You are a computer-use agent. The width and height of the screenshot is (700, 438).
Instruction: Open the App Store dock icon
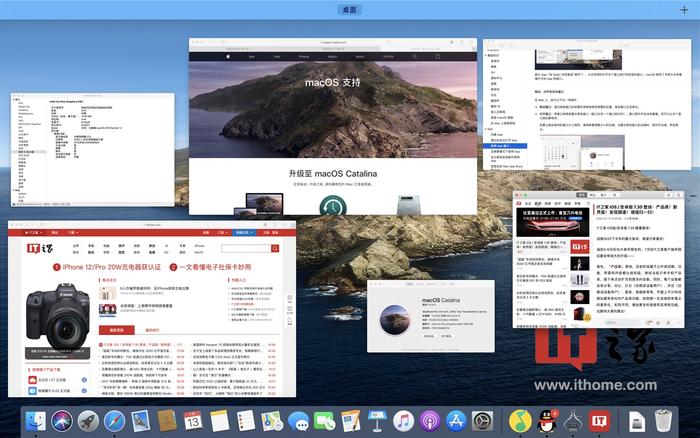point(456,421)
